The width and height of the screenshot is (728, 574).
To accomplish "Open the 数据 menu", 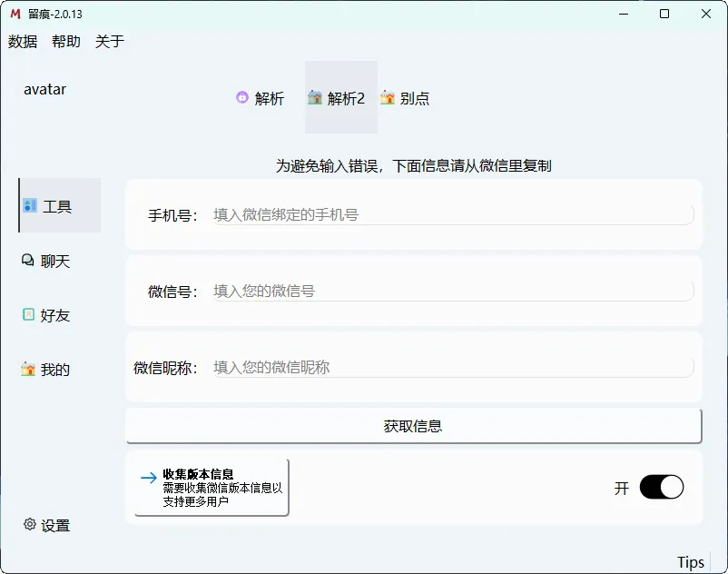I will click(23, 41).
